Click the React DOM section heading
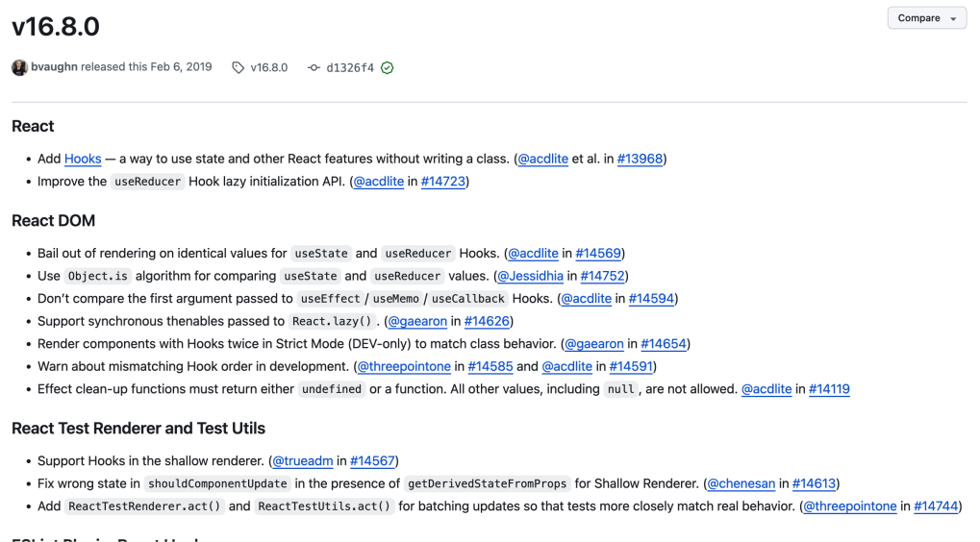Image resolution: width=980 pixels, height=542 pixels. 54,220
